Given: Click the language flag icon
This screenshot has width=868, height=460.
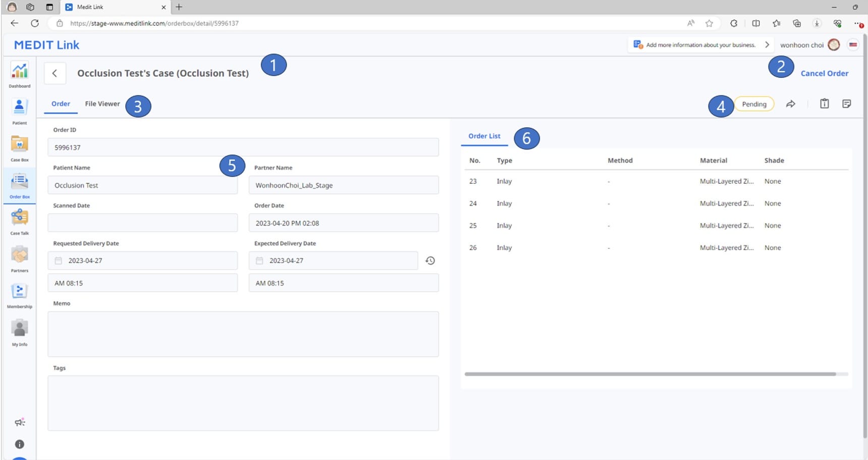Looking at the screenshot, I should (853, 45).
